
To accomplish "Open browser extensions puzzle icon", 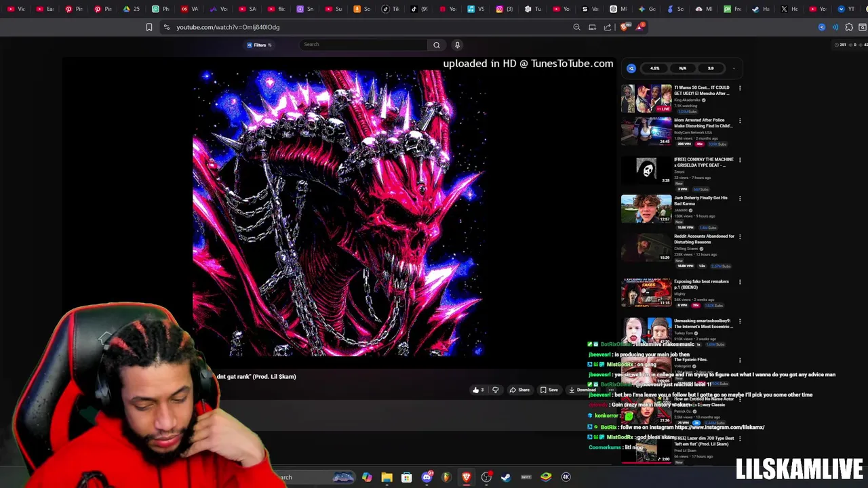I will coord(849,27).
